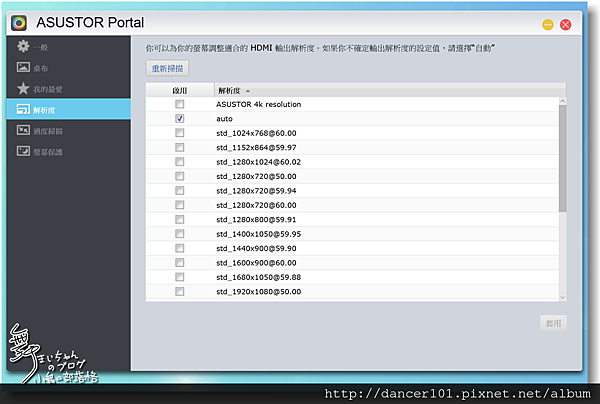The width and height of the screenshot is (600, 404).
Task: Enable std_1280x720@59.94 checkbox
Action: [179, 191]
